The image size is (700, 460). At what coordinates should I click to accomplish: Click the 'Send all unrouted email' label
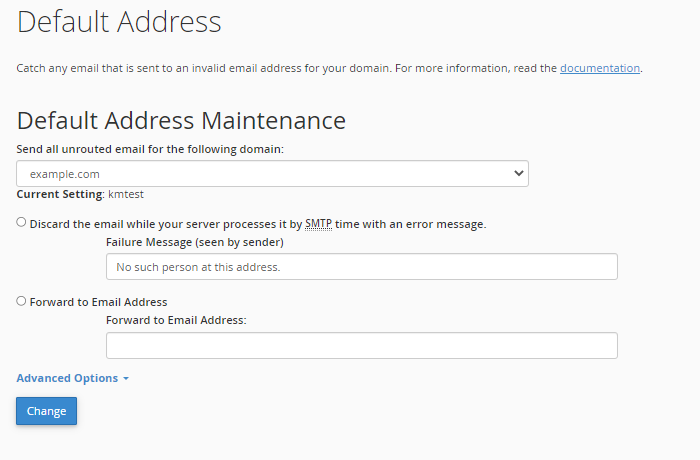tap(150, 149)
